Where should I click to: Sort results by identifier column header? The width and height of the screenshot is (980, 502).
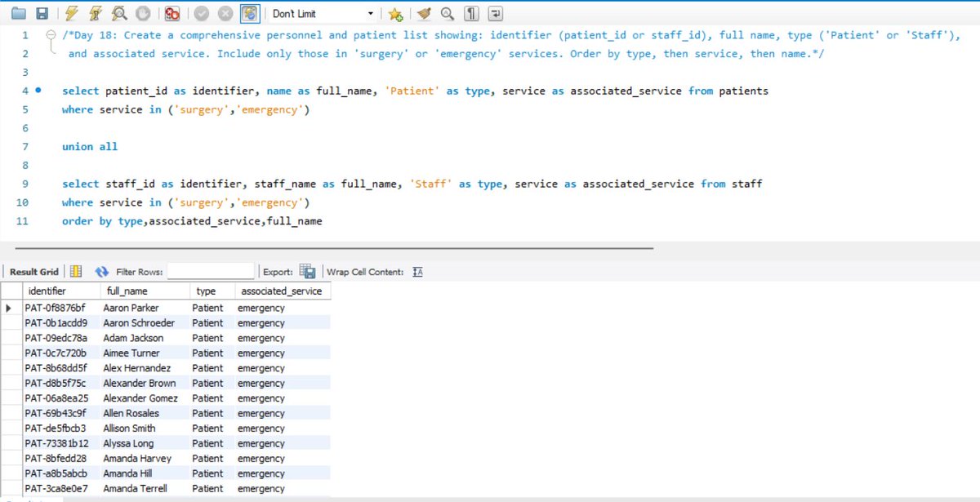point(61,291)
